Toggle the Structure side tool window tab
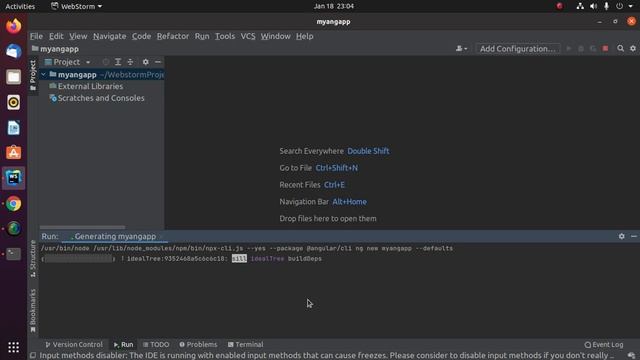This screenshot has width=640, height=360. click(33, 259)
